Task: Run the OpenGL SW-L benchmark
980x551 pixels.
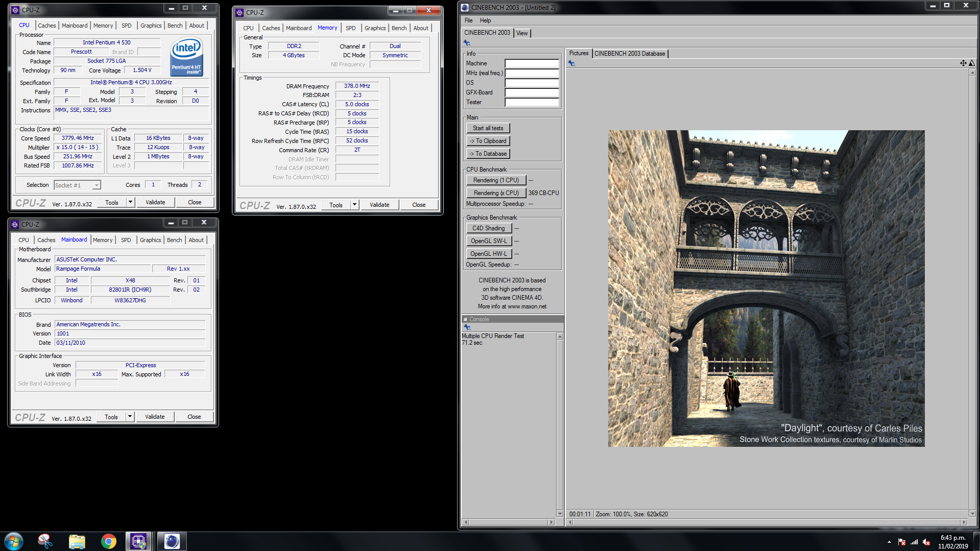Action: (x=489, y=241)
